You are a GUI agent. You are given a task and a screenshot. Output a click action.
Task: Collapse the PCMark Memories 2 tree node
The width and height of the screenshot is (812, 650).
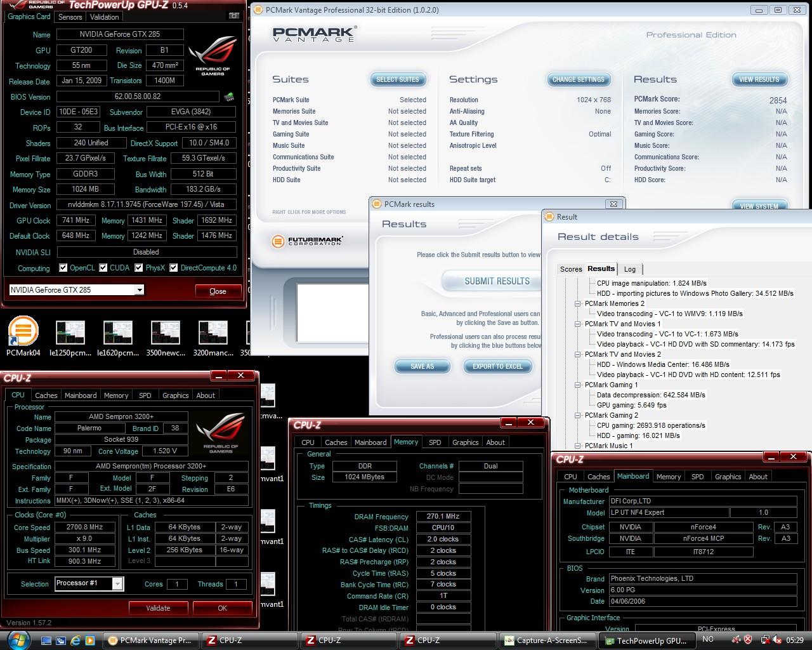coord(578,303)
